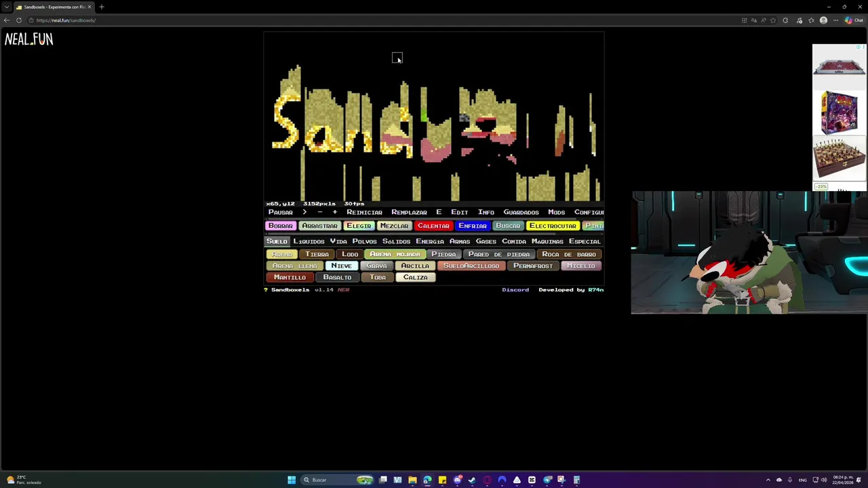Open the Mods menu
868x488 pixels.
pos(556,212)
